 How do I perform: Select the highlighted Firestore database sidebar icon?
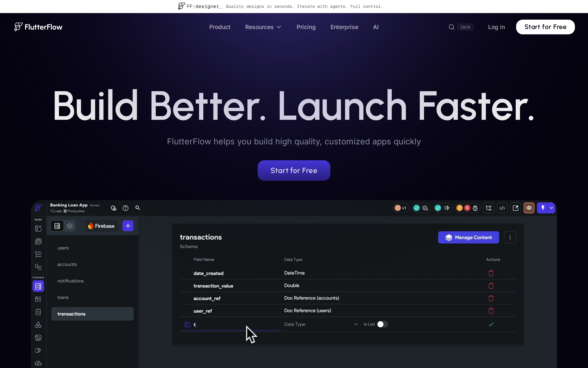click(x=38, y=286)
